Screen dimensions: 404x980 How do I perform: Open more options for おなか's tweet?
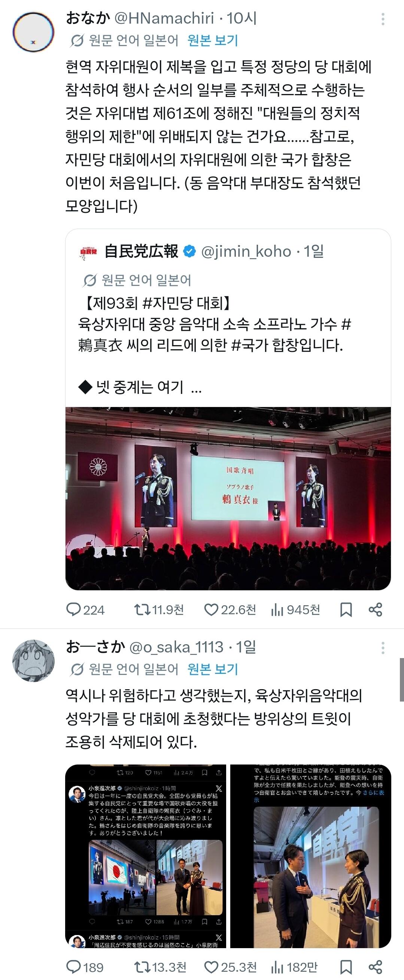coord(383,19)
